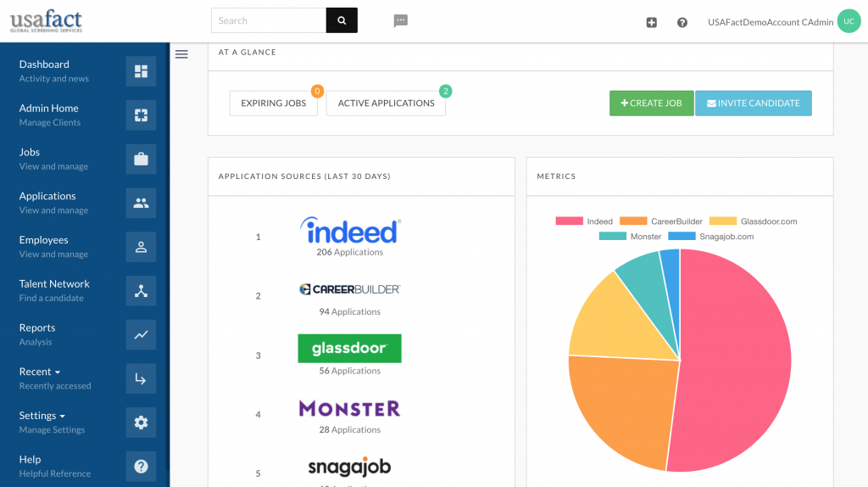This screenshot has height=487, width=868.
Task: Click the Expiring Jobs button
Action: point(274,103)
